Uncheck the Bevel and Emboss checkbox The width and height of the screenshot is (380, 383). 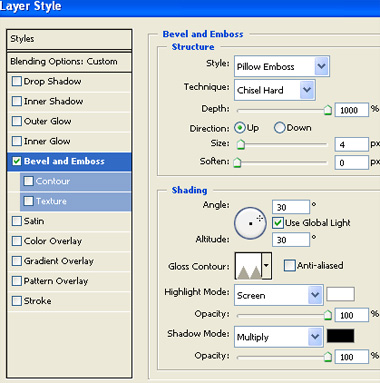point(17,161)
